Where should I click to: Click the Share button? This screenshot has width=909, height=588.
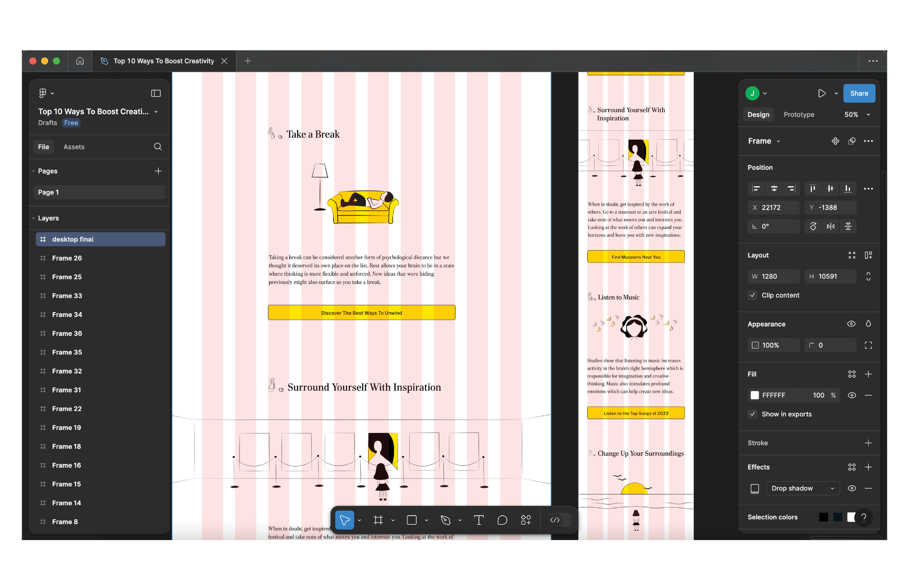click(859, 93)
